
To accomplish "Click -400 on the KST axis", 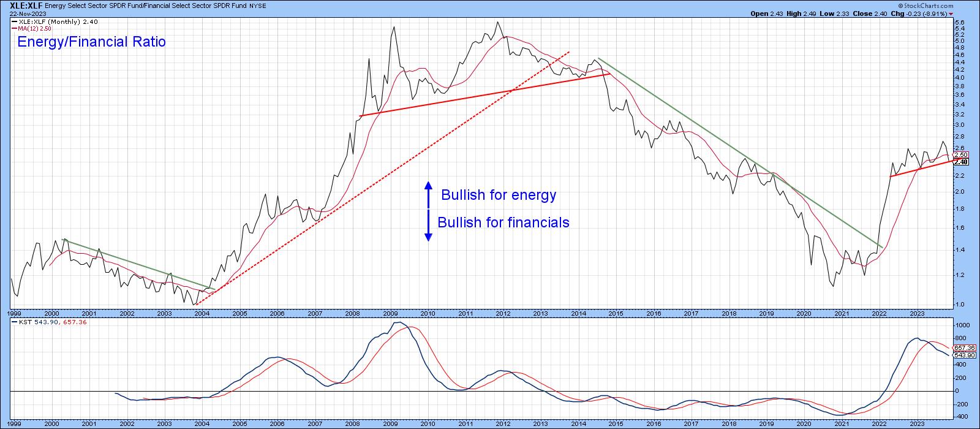I will [x=962, y=417].
